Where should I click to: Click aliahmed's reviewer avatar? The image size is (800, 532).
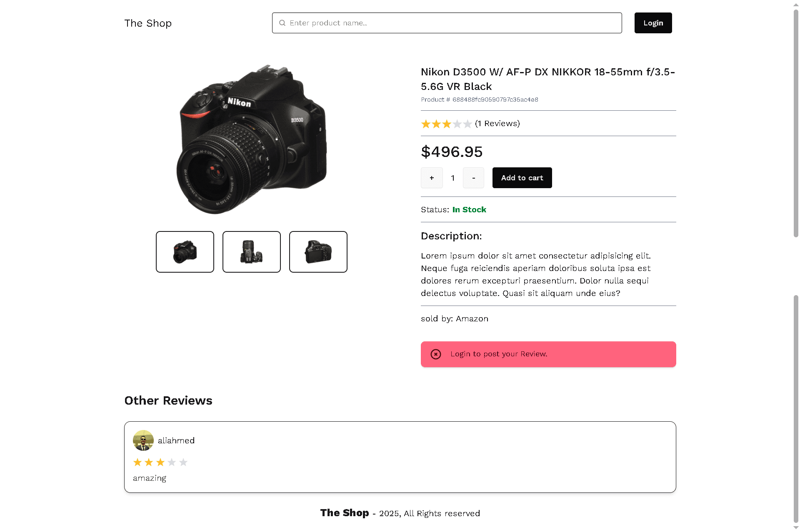pos(143,440)
